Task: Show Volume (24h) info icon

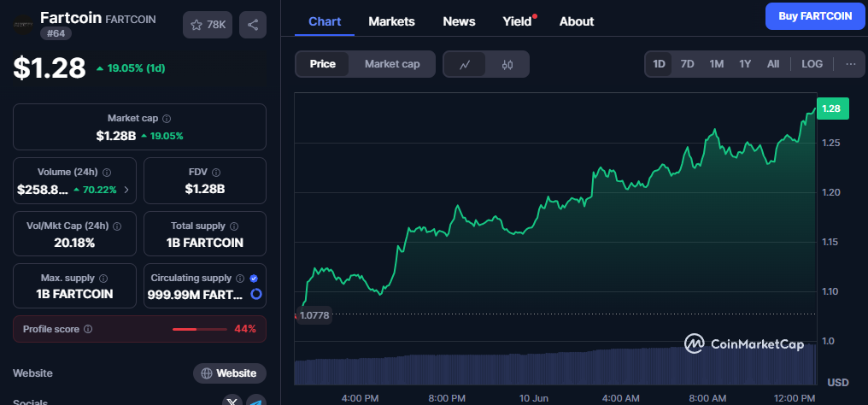Action: pos(107,172)
